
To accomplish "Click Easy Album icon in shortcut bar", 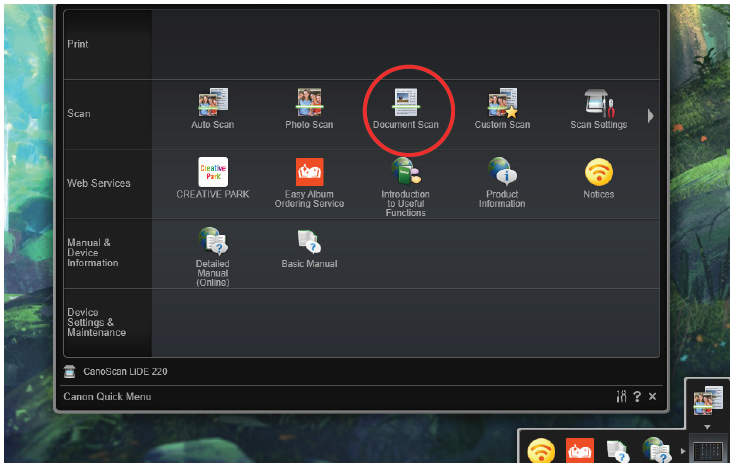I will [582, 452].
